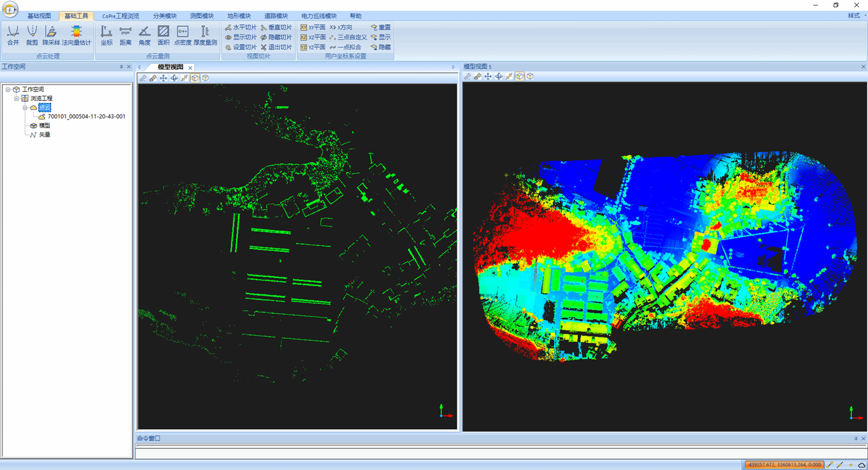This screenshot has height=470, width=868.
Task: Click the cloud icon in status bar
Action: click(861, 465)
